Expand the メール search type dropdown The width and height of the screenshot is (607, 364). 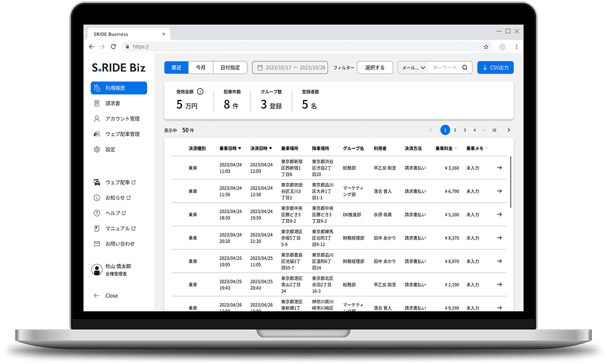413,68
